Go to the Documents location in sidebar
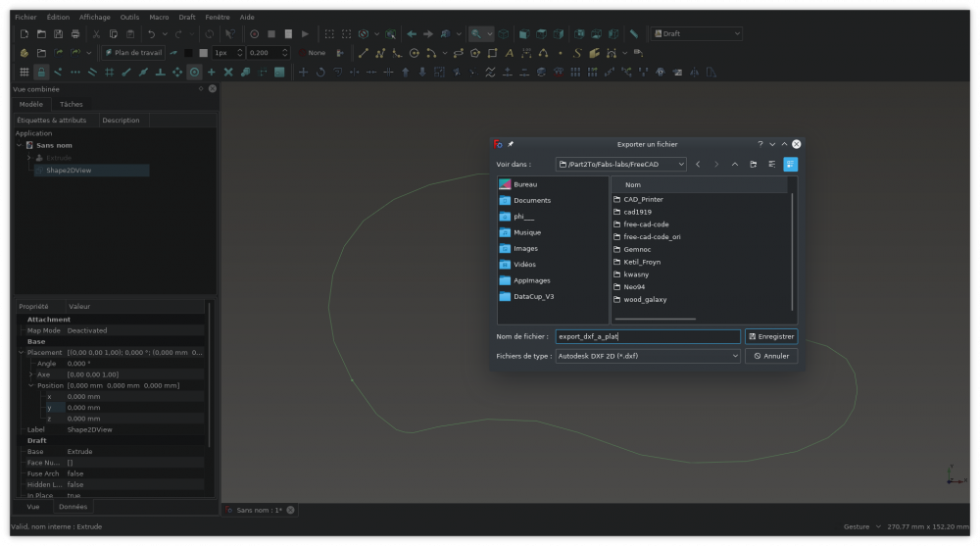980x546 pixels. pos(532,201)
